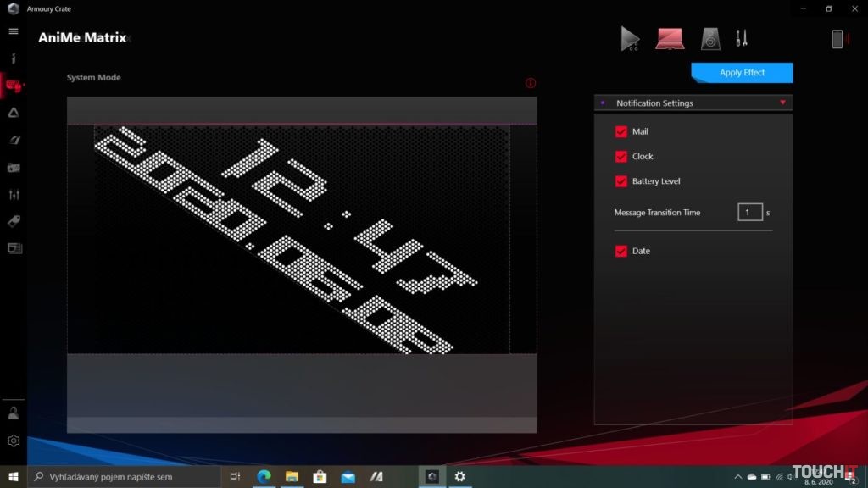Uncheck the Date checkbox
This screenshot has width=868, height=488.
[621, 251]
